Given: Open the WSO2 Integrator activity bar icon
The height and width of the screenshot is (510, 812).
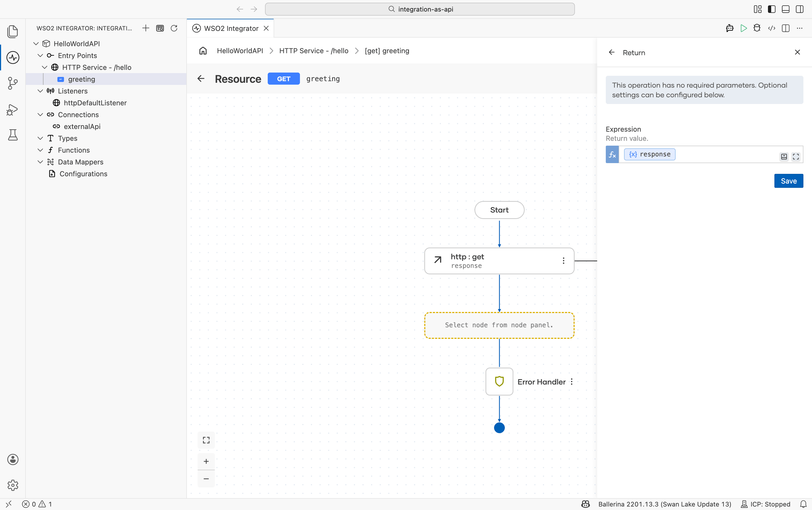Looking at the screenshot, I should (13, 57).
